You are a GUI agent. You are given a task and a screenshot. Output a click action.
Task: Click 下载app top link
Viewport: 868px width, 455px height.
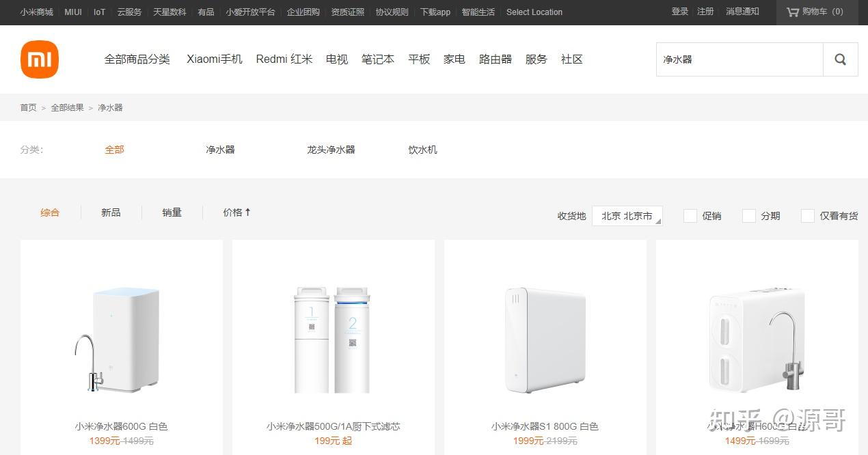[x=435, y=12]
